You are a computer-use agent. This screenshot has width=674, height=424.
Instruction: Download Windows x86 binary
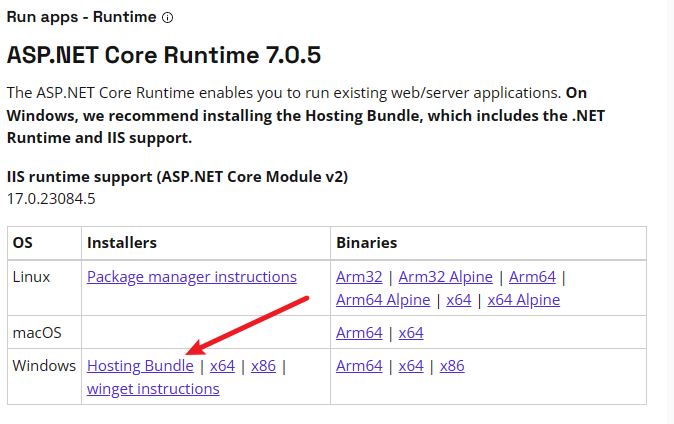[452, 366]
